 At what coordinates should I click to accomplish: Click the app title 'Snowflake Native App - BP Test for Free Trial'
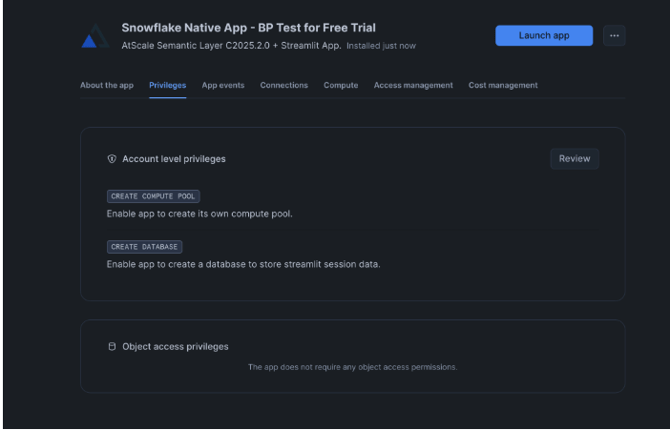pos(249,28)
